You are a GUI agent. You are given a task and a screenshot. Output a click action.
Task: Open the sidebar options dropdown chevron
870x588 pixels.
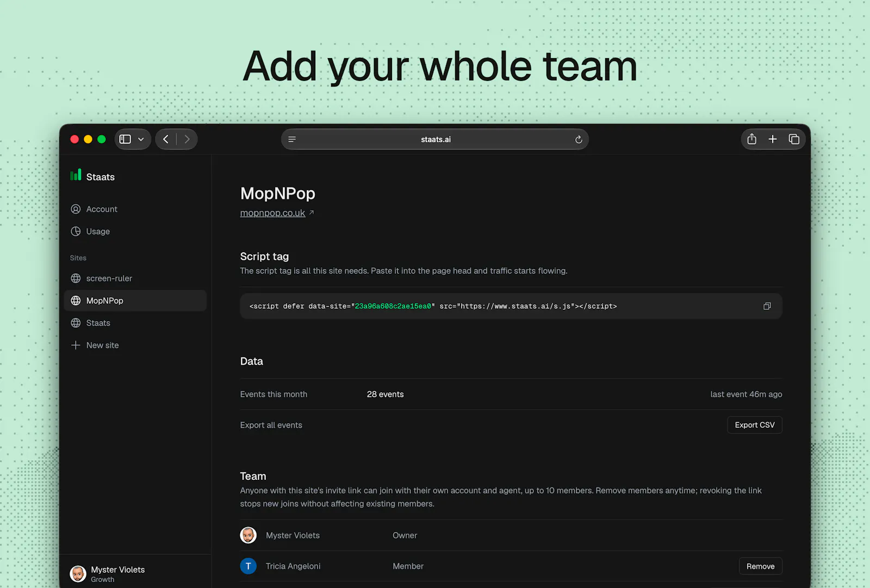pyautogui.click(x=141, y=139)
